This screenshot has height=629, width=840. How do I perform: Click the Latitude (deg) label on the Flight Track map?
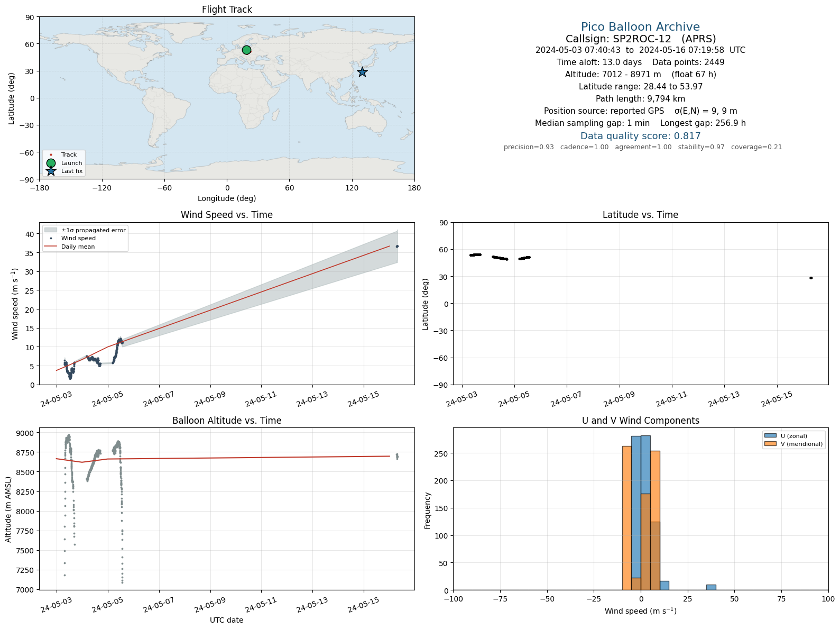tap(12, 98)
